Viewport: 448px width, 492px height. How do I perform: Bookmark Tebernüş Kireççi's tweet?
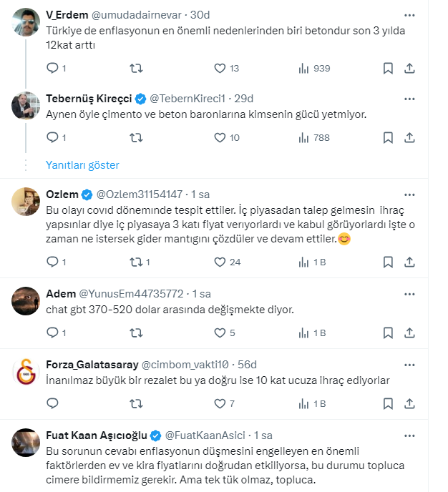pyautogui.click(x=387, y=137)
